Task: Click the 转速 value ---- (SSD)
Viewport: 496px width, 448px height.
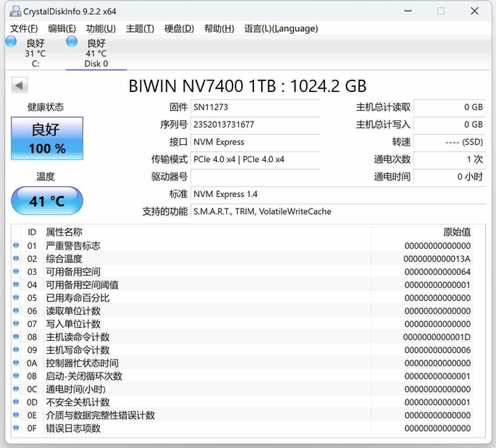Action: [x=449, y=142]
